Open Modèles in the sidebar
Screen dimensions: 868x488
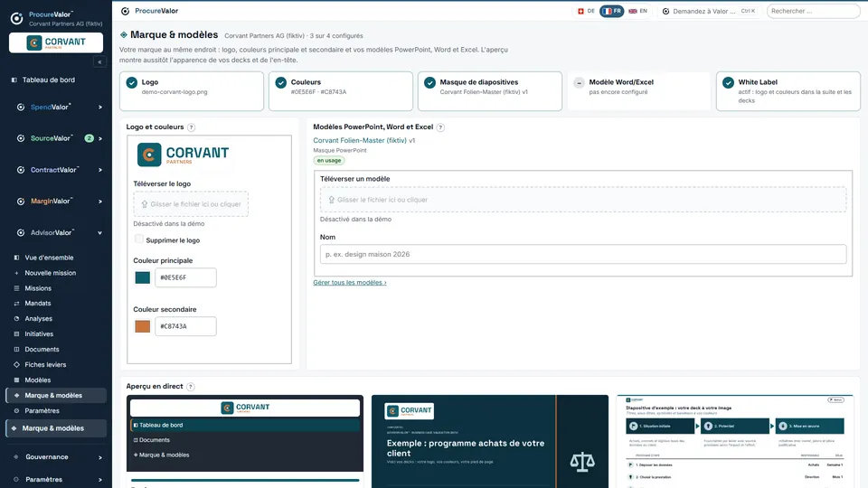[38, 380]
